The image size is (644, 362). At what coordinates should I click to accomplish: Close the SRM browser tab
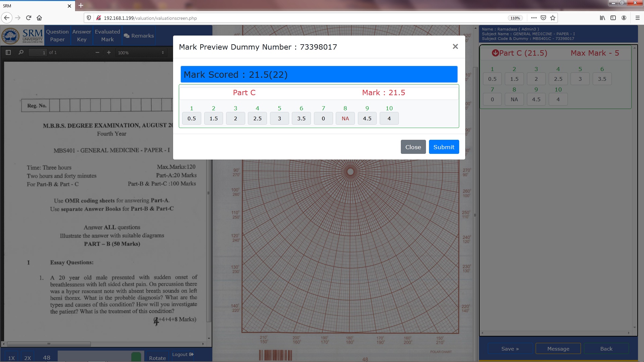click(69, 6)
